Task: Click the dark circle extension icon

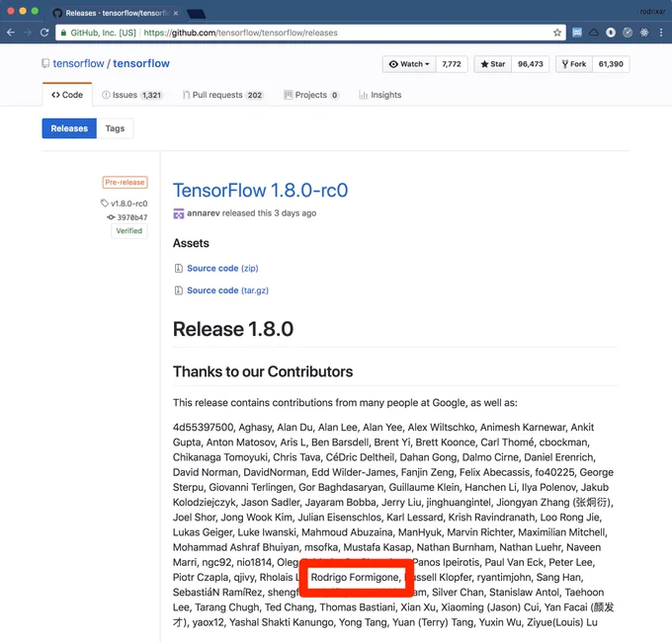Action: click(611, 33)
